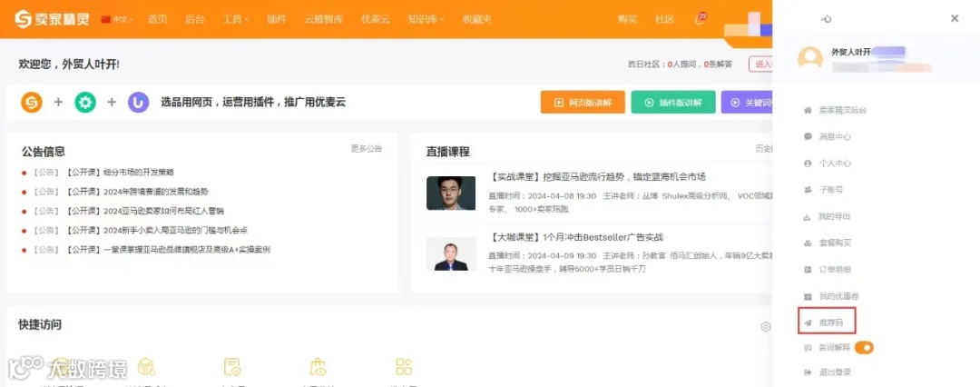Click 实战课堂 instructor thumbnail

[x=451, y=193]
